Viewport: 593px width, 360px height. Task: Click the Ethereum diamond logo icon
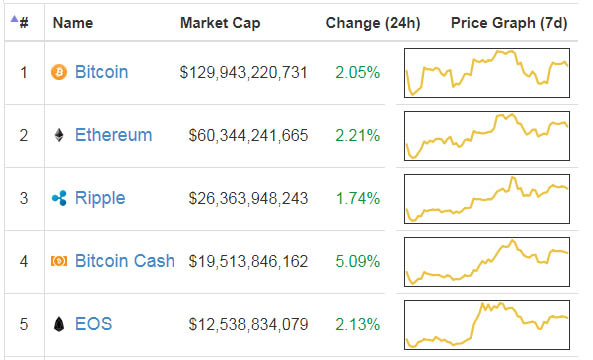pos(59,135)
